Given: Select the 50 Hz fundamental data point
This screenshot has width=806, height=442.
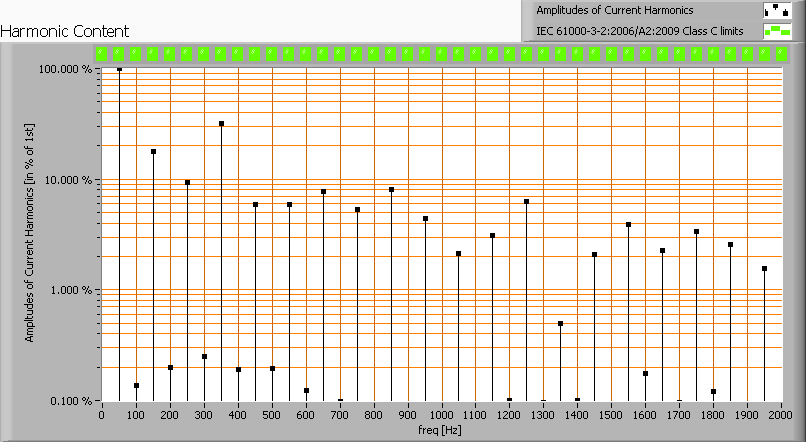Looking at the screenshot, I should (119, 69).
